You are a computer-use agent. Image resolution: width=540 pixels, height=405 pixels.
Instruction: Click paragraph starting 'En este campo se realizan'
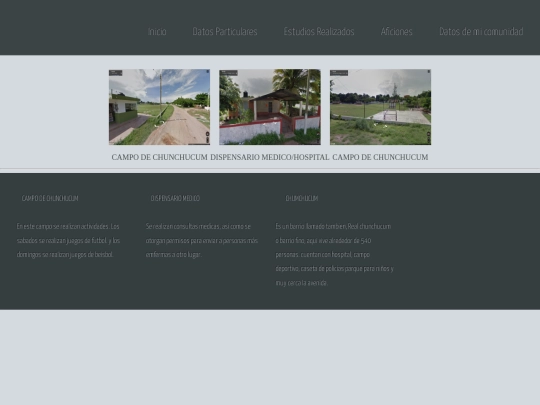coord(69,240)
